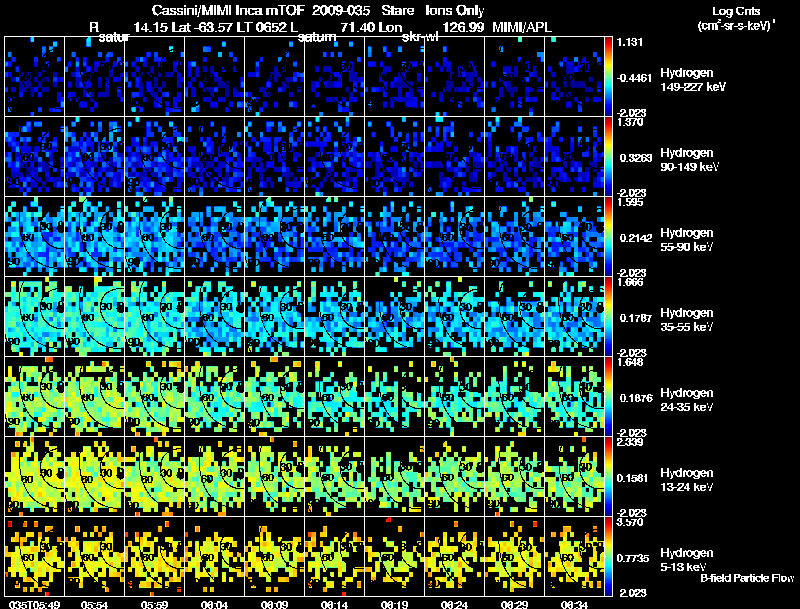800x609 pixels.
Task: Click the '06:19' time axis label
Action: click(x=394, y=604)
